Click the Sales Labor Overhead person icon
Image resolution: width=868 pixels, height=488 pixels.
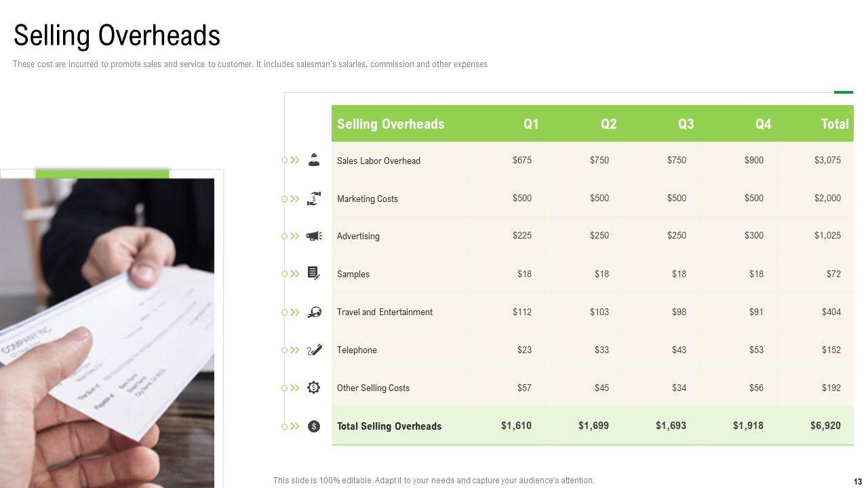[313, 161]
